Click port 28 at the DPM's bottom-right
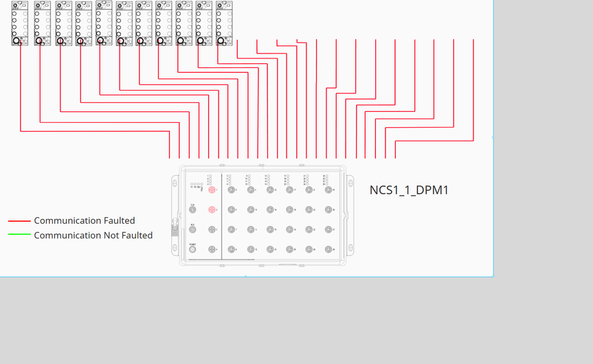 point(328,249)
